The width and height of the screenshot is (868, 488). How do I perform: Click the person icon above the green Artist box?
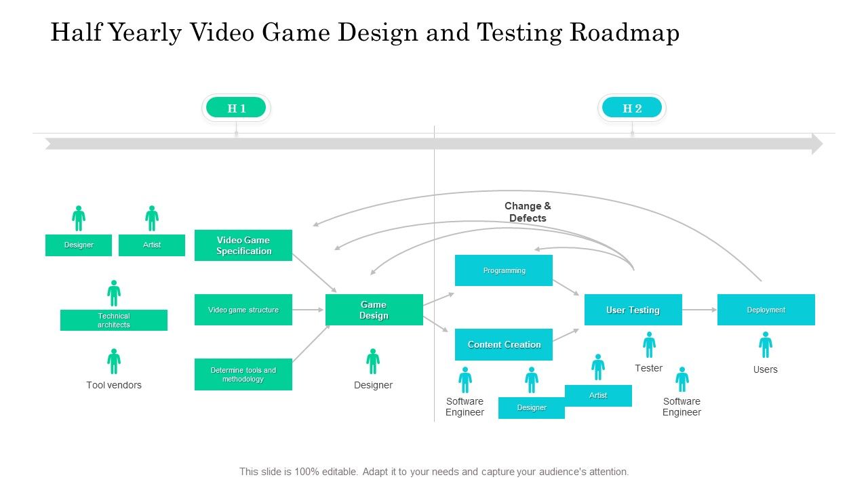click(x=152, y=218)
